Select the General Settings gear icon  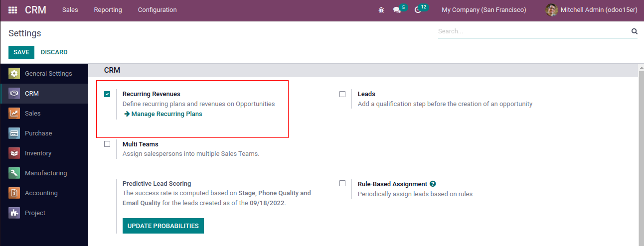[x=14, y=74]
